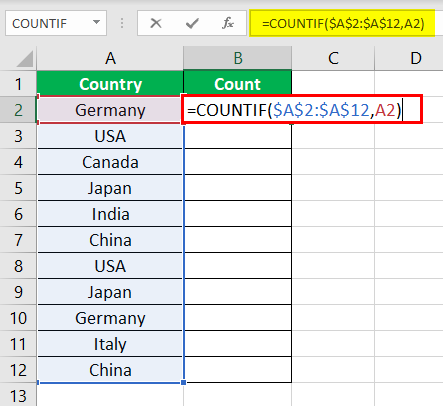Viewport: 443px width, 406px height.
Task: Select the cell containing India
Action: 110,214
